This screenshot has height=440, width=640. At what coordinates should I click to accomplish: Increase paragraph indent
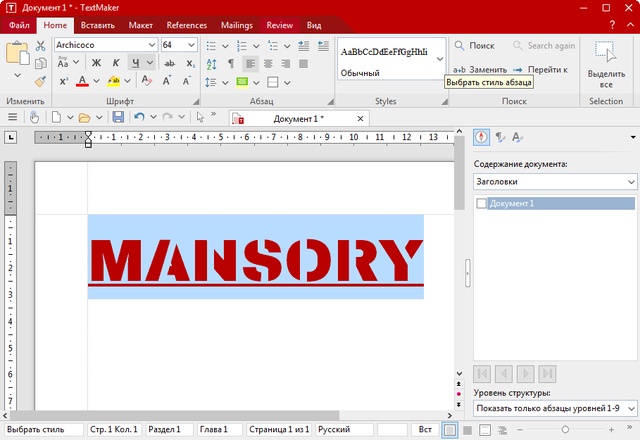tap(304, 46)
